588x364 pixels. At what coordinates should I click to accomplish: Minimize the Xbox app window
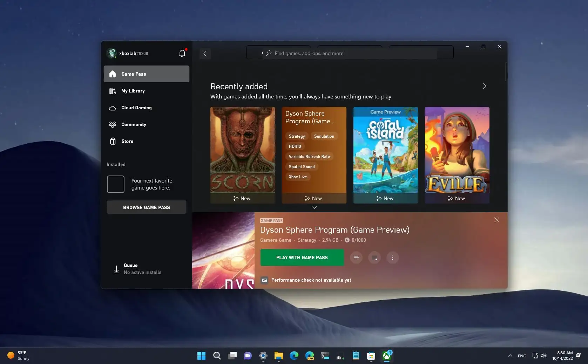tap(467, 47)
